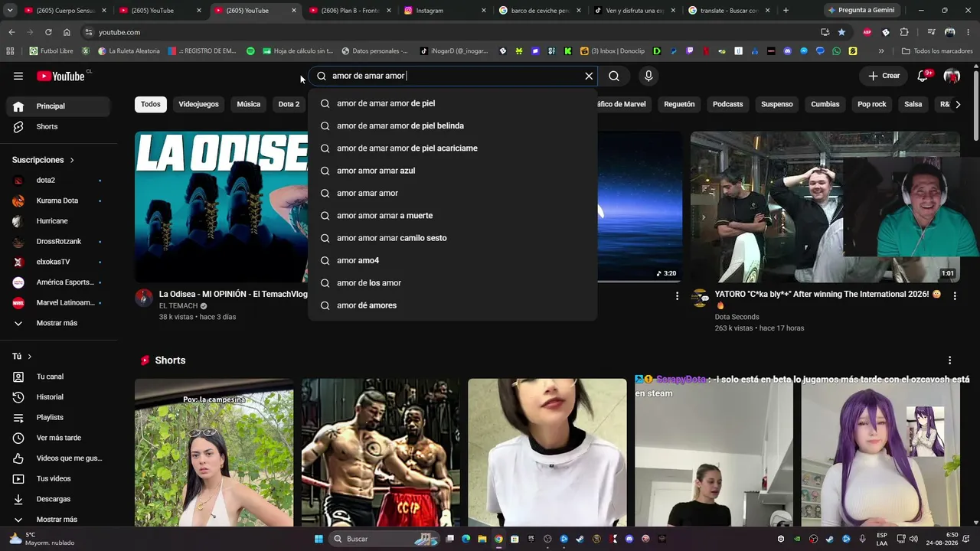
Task: Open the Todos los marcadores folder
Action: (x=937, y=51)
